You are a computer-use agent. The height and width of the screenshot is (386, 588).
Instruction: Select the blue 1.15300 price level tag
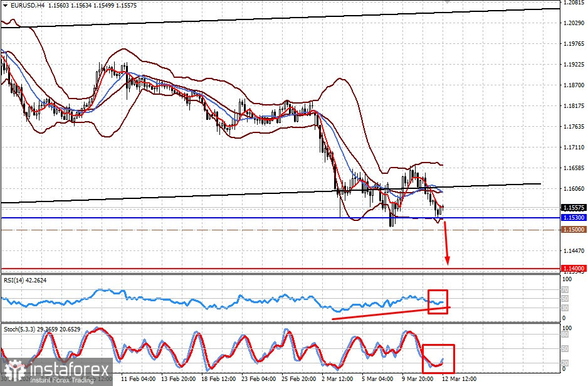(x=573, y=218)
